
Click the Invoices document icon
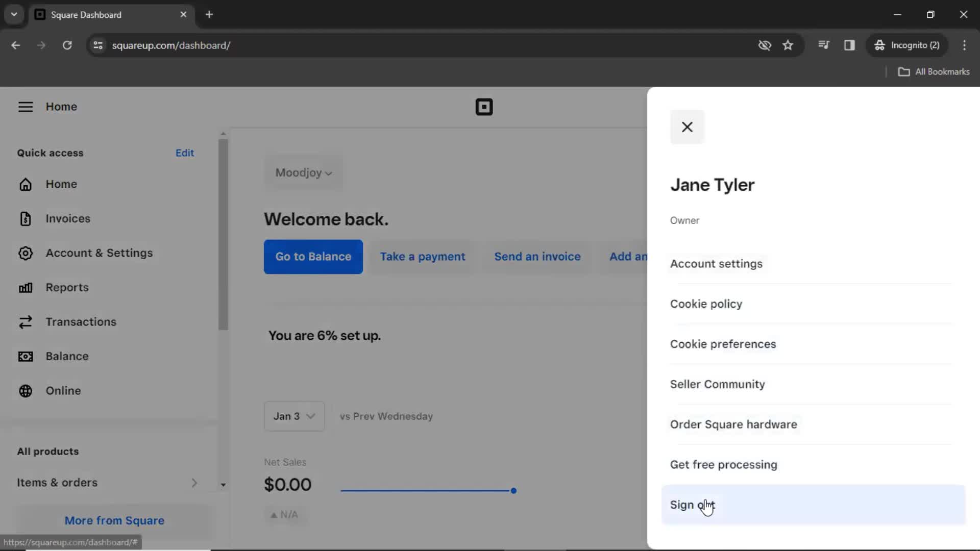[26, 219]
